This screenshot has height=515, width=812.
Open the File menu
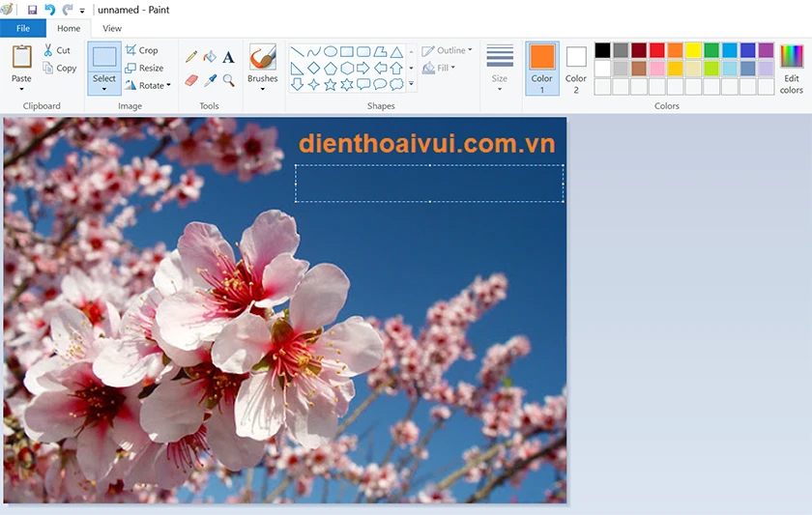[x=23, y=28]
